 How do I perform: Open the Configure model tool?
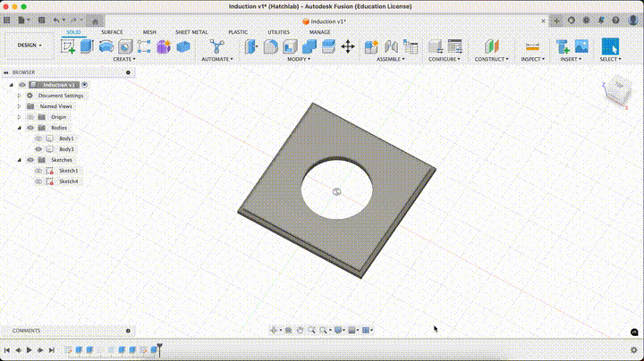click(436, 46)
